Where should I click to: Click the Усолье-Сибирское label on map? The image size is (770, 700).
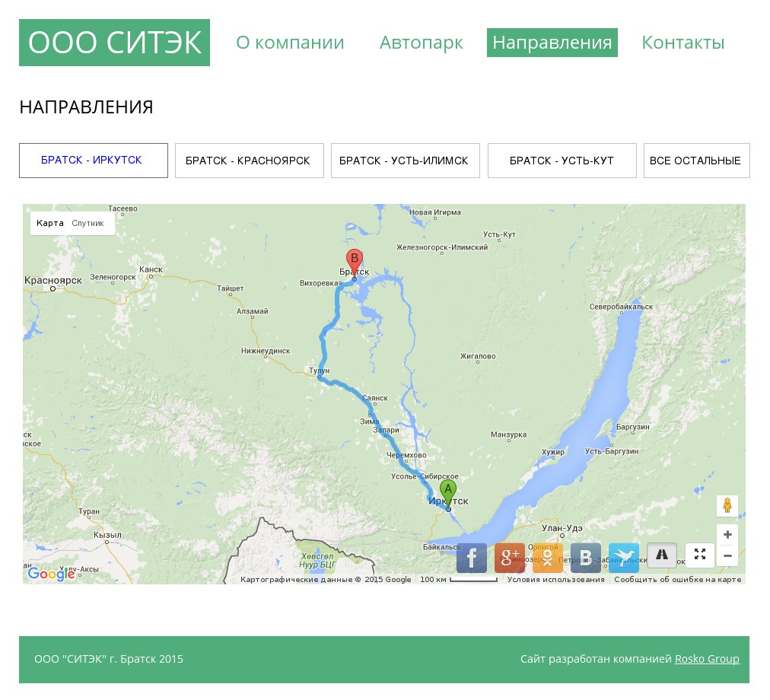pyautogui.click(x=425, y=476)
